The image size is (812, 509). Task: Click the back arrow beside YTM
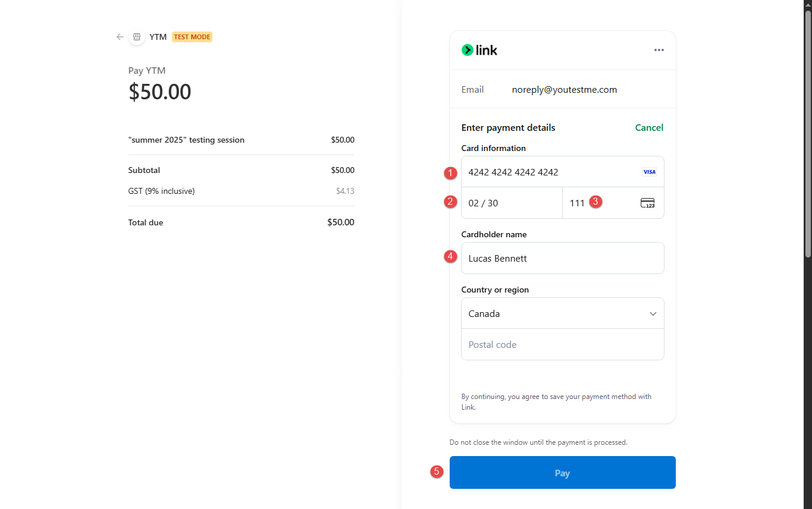[120, 37]
